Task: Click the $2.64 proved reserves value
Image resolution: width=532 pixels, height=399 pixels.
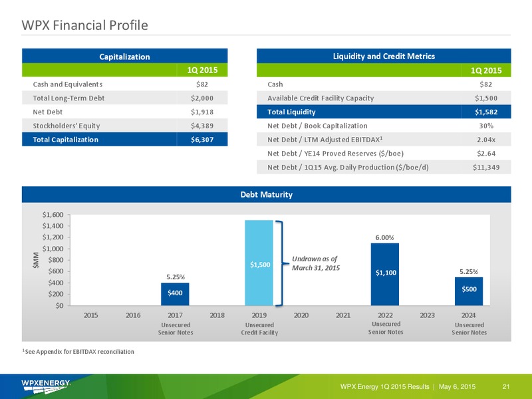Action: (486, 154)
